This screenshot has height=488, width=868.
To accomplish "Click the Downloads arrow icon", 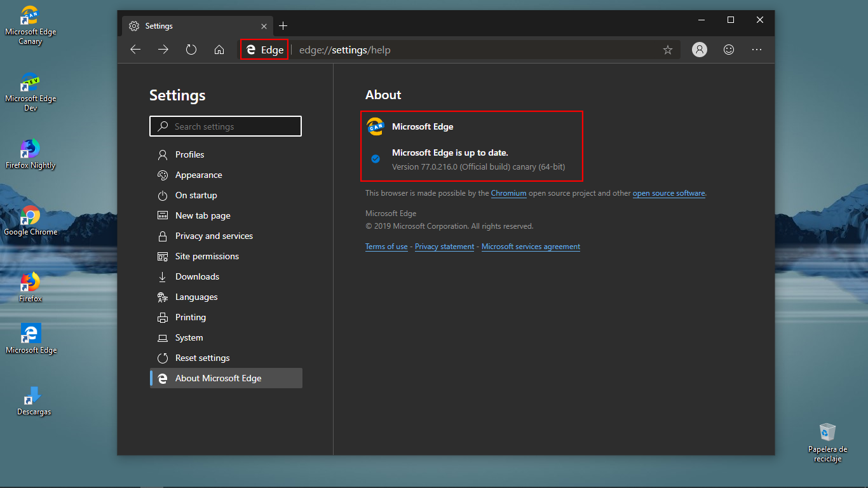I will coord(162,276).
